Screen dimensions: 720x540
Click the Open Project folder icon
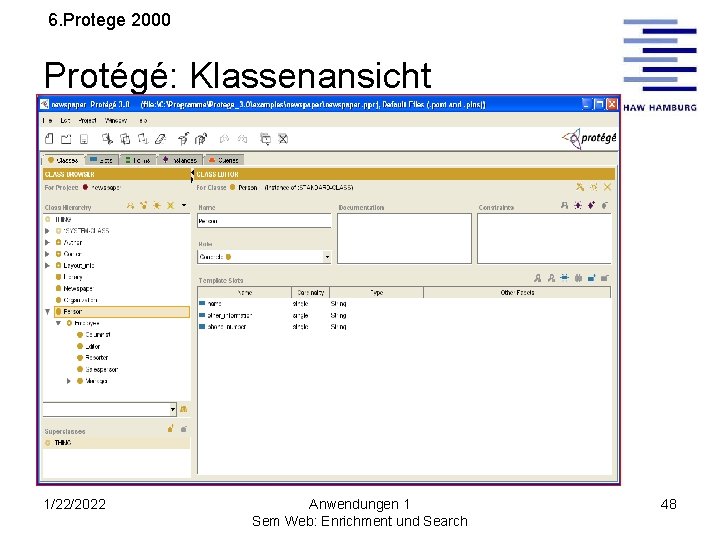(x=67, y=139)
